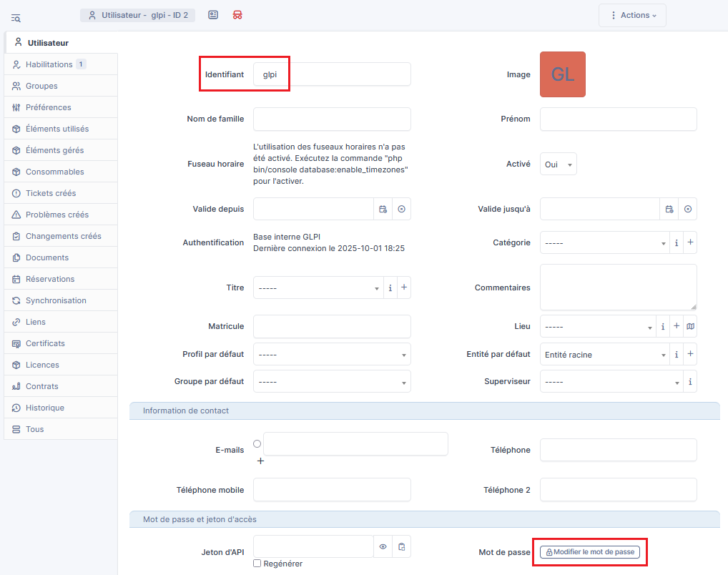This screenshot has height=575, width=728.
Task: Click the red impersonate user icon
Action: click(x=237, y=15)
